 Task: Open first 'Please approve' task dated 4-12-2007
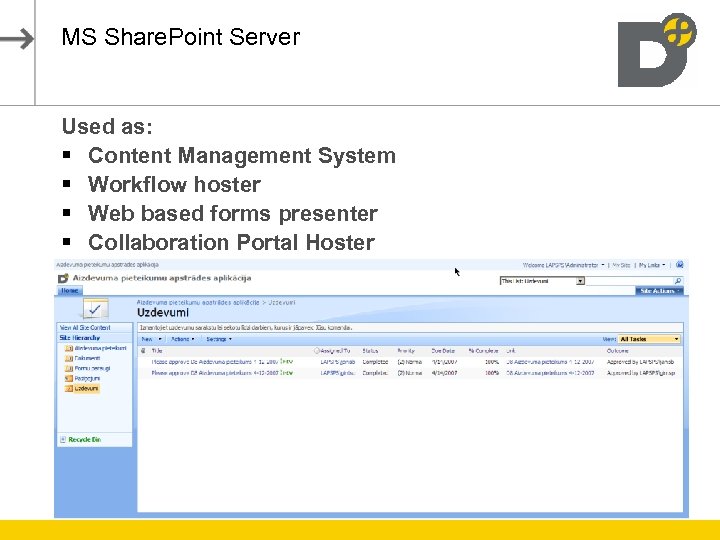pyautogui.click(x=214, y=362)
